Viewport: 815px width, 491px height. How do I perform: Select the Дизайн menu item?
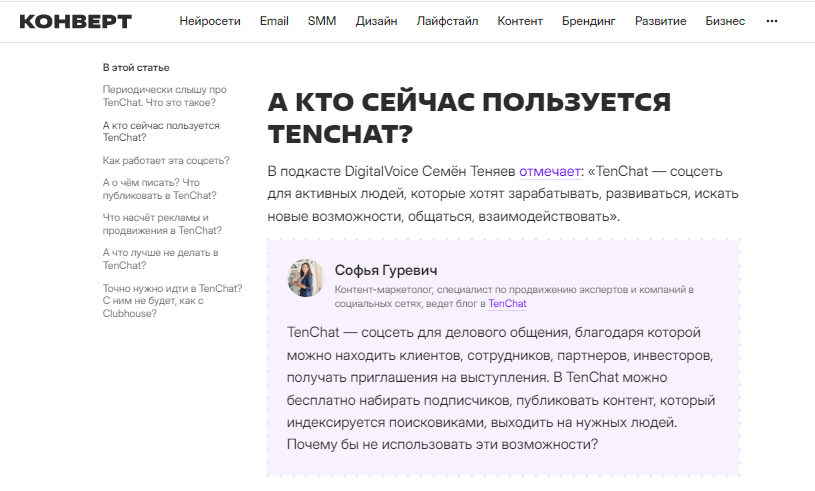376,21
